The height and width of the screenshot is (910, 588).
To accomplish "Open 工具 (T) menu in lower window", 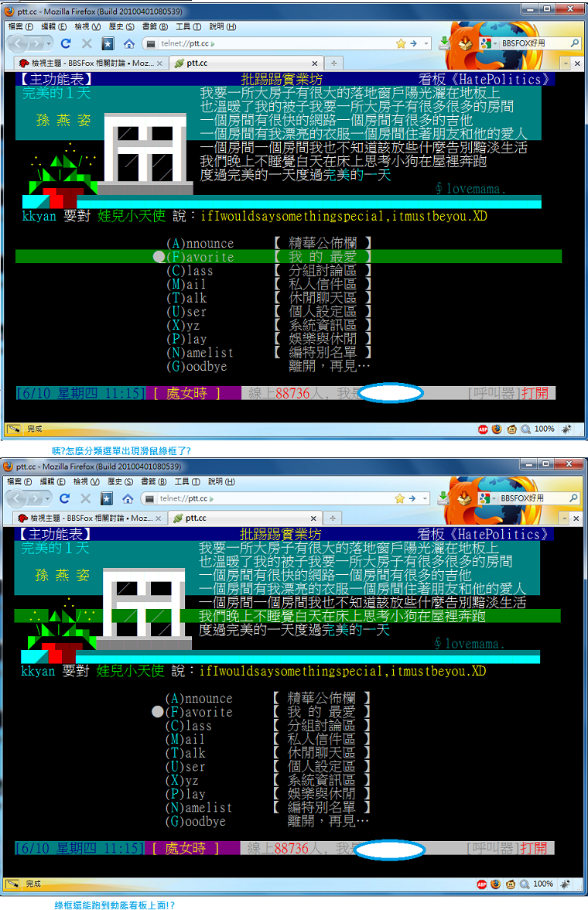I will click(187, 481).
